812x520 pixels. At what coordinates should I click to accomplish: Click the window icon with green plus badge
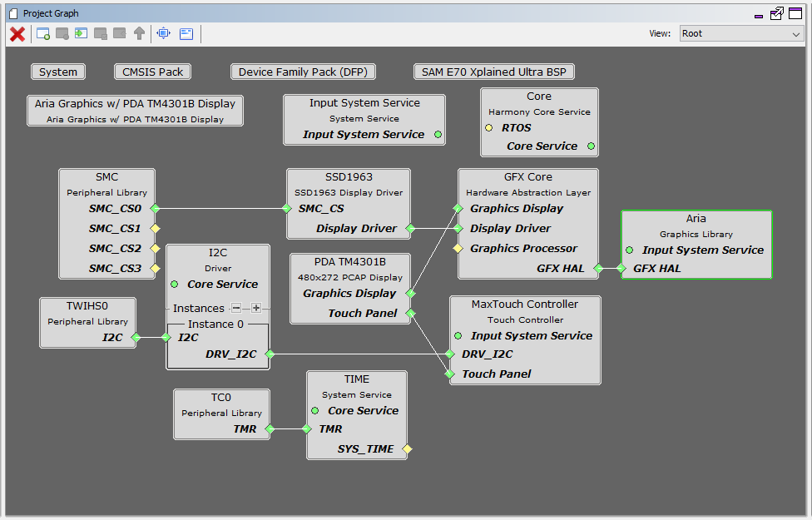point(43,34)
